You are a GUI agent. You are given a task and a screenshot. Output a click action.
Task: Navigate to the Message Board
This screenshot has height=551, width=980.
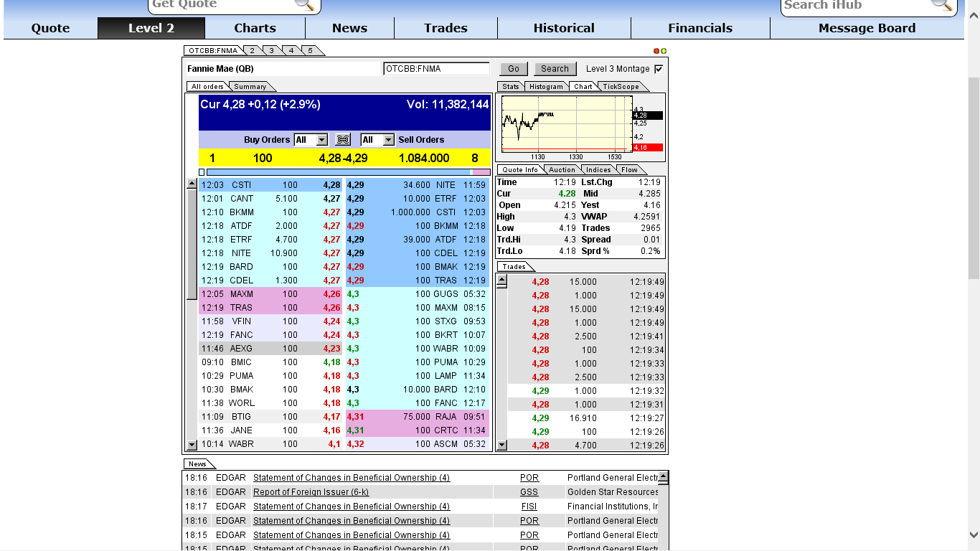click(866, 28)
